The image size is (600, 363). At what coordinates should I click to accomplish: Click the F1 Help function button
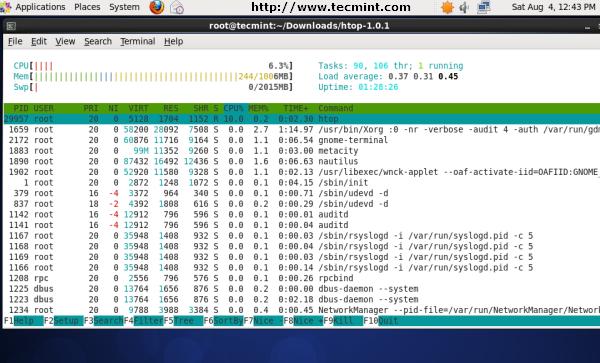coord(23,321)
